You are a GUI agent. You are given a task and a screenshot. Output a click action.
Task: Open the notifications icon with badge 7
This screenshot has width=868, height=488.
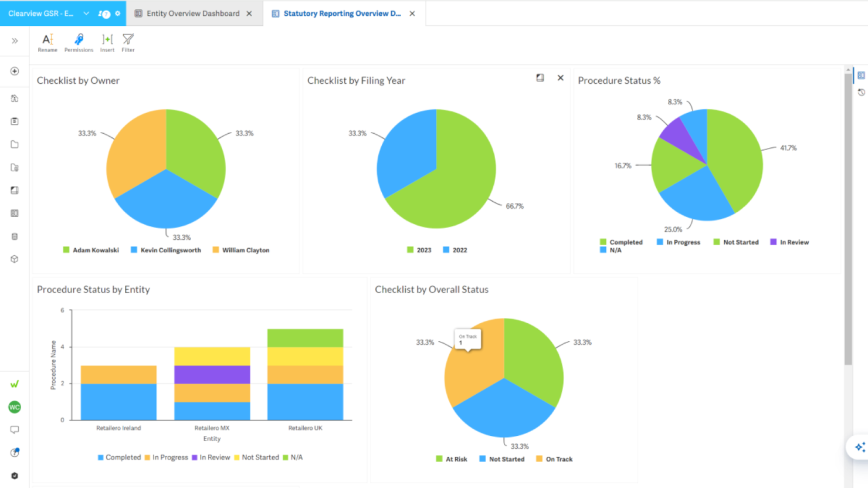point(104,13)
